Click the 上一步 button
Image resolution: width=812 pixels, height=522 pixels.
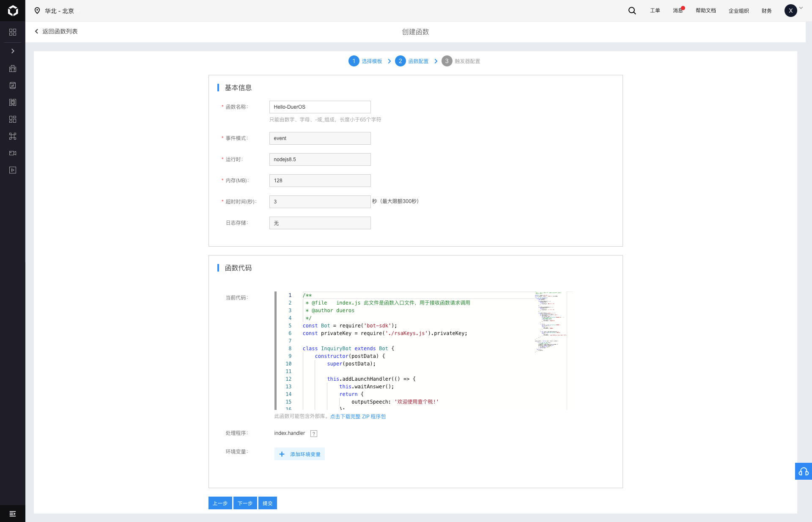(220, 503)
